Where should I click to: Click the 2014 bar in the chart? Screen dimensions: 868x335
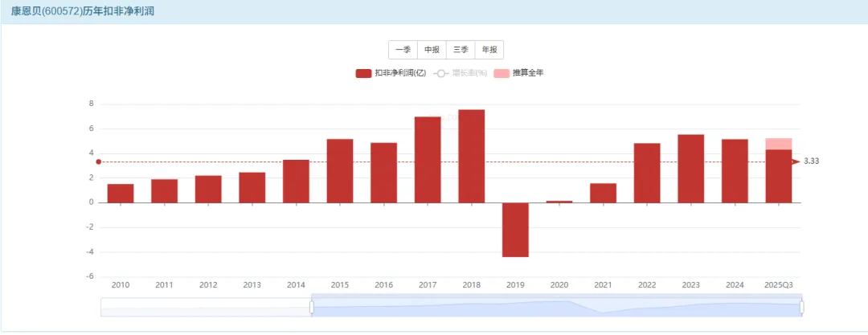click(296, 181)
